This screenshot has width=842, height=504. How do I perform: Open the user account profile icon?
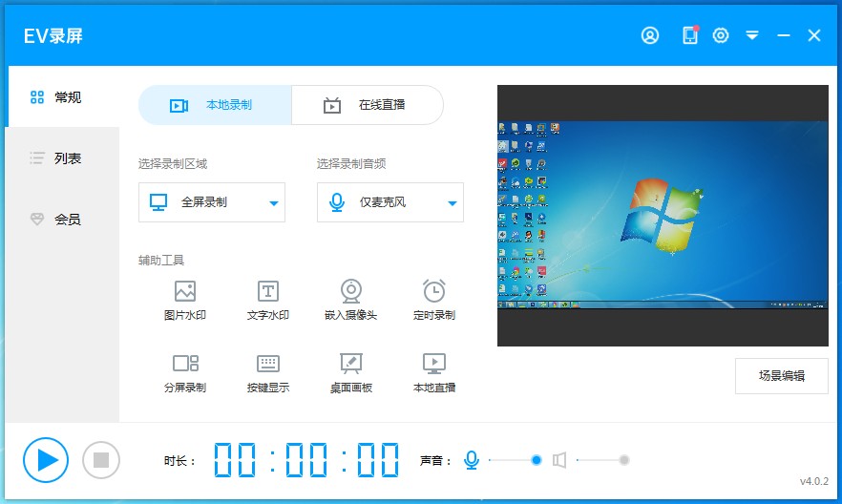pos(650,35)
